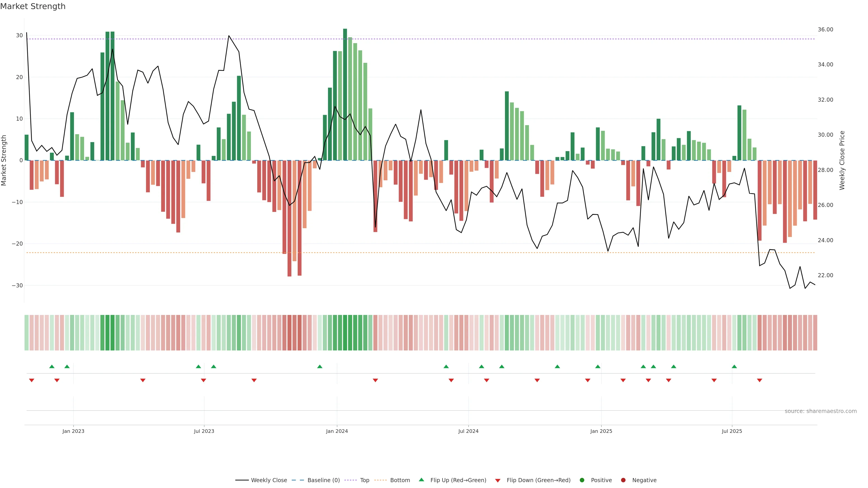Click the rightmost red flip-down triangle marker
868x488 pixels.
point(759,380)
